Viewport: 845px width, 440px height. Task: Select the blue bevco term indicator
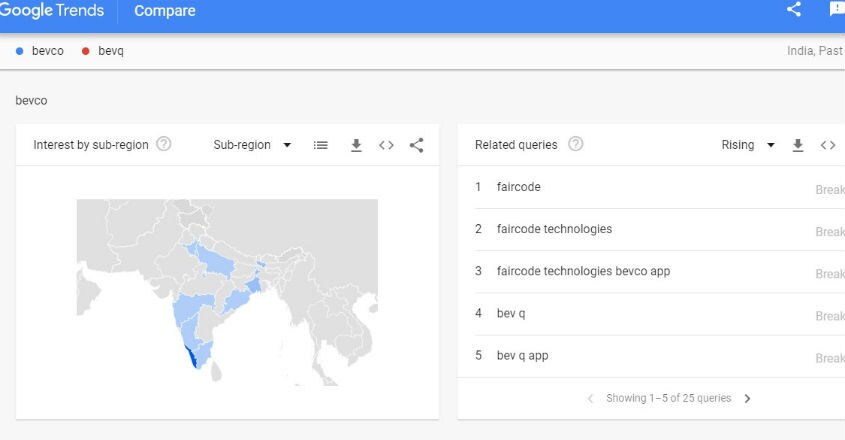pos(19,51)
